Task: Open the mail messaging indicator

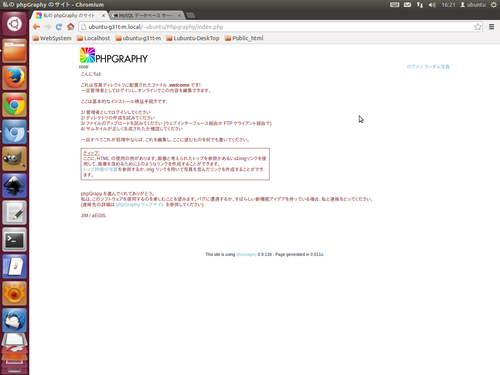Action: click(x=407, y=5)
